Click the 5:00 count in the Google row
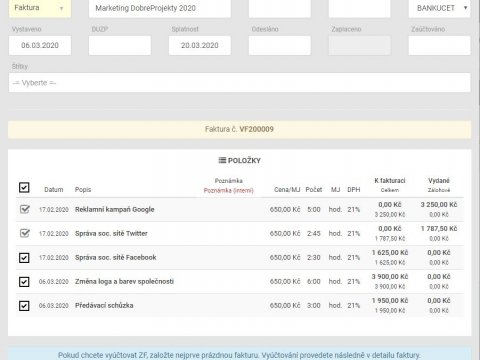 (314, 209)
